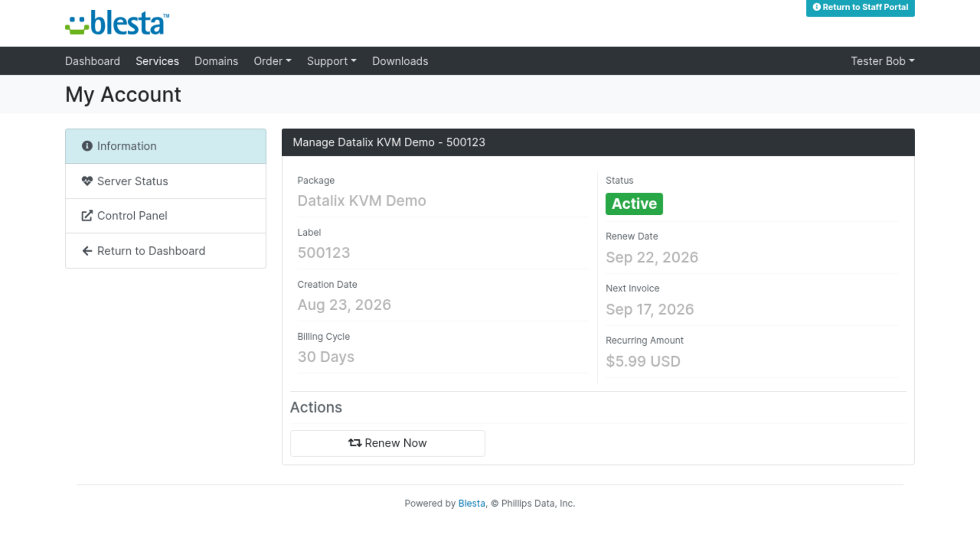Open the Server Status sidebar tab
Image resolution: width=980 pixels, height=551 pixels.
coord(166,181)
